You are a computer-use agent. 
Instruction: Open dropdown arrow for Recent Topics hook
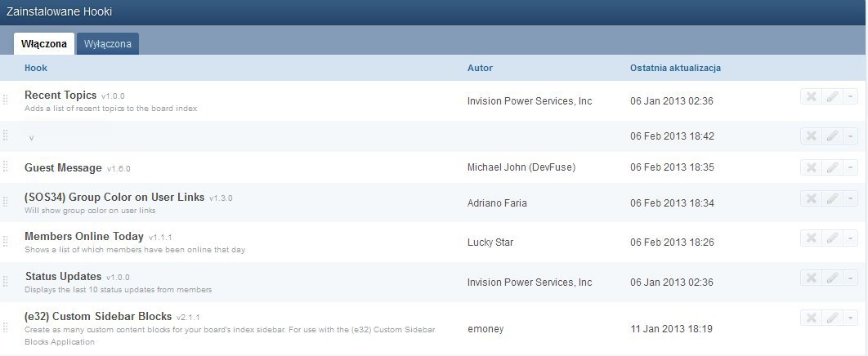pos(850,97)
